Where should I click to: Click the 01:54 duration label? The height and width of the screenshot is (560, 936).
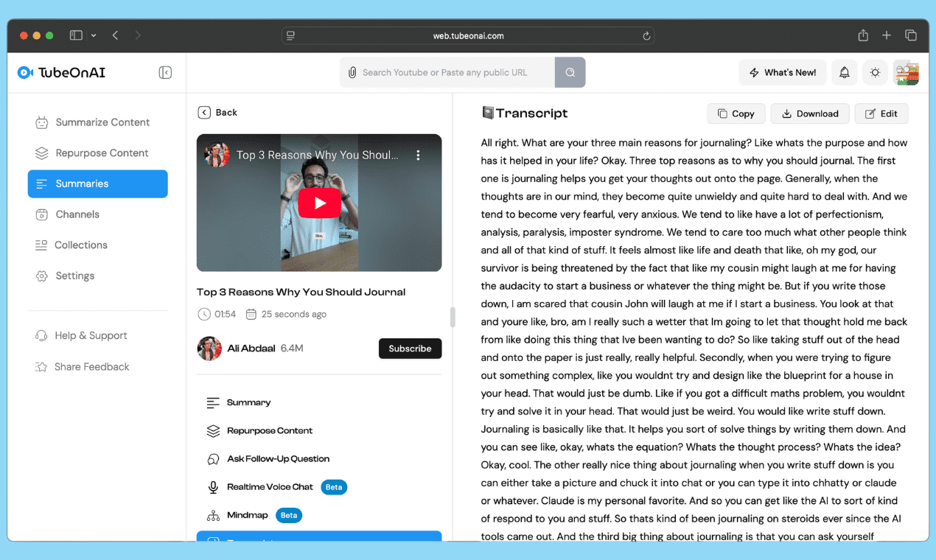pyautogui.click(x=225, y=314)
